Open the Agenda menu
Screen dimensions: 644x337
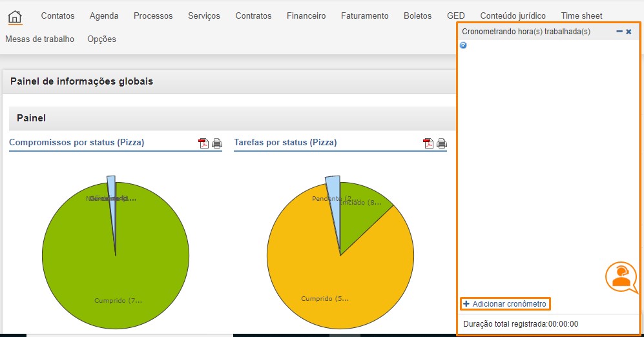[x=104, y=15]
